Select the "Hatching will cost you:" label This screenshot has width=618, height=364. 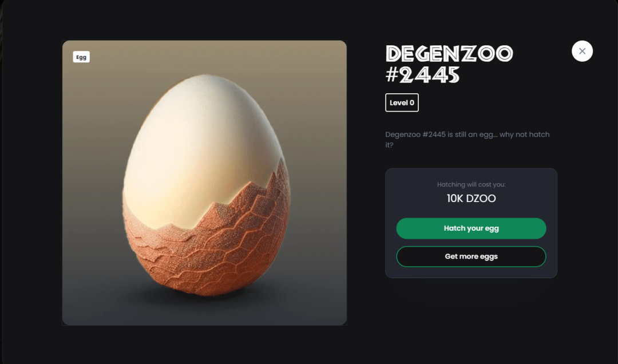(471, 185)
